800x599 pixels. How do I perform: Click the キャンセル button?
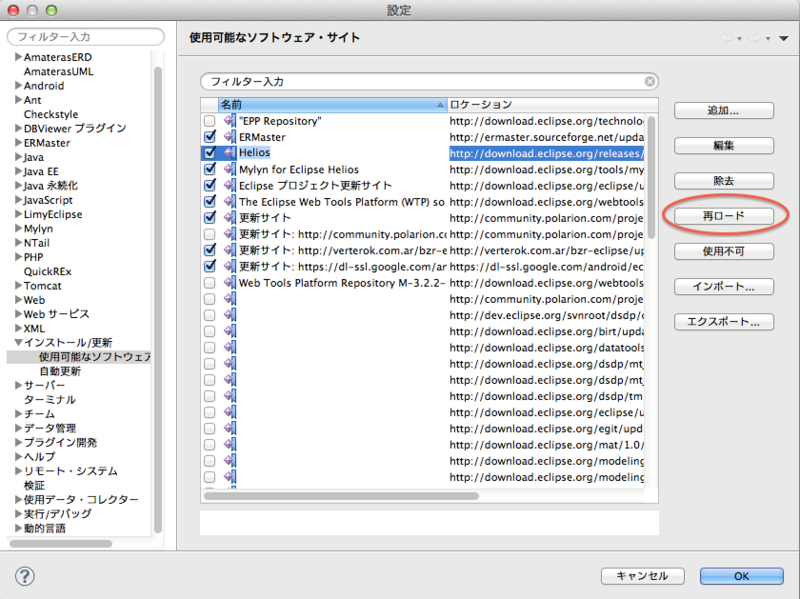tap(642, 576)
